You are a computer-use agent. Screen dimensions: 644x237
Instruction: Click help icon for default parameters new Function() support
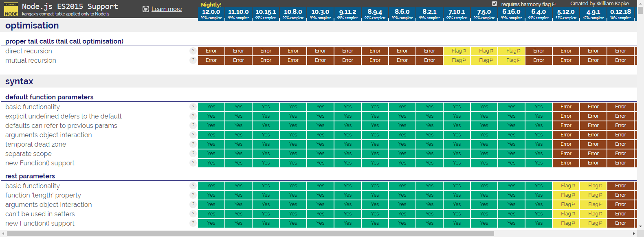pyautogui.click(x=193, y=163)
